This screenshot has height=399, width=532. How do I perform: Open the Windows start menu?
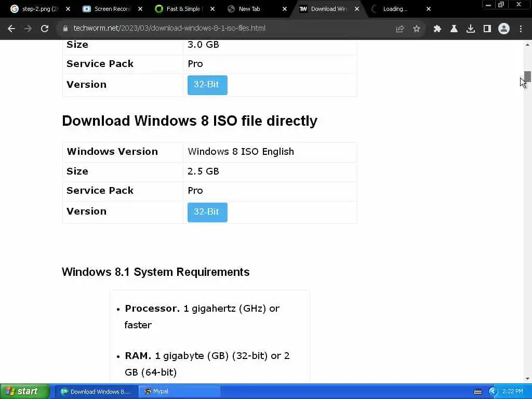pyautogui.click(x=24, y=392)
